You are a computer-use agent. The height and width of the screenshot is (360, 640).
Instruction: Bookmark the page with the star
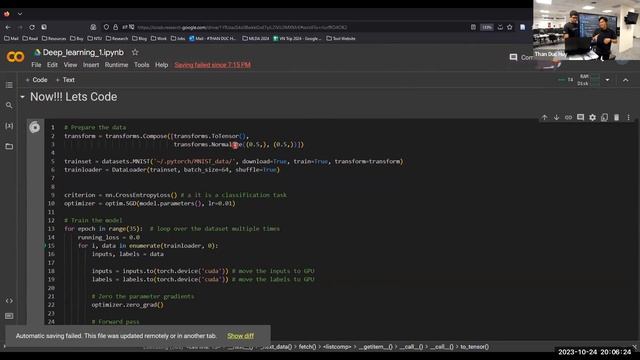(x=510, y=27)
